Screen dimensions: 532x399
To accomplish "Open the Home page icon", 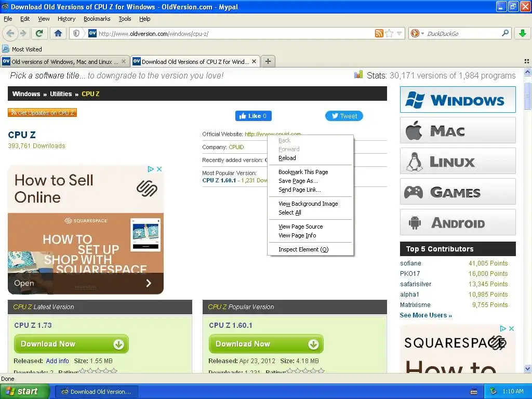I will tap(58, 33).
